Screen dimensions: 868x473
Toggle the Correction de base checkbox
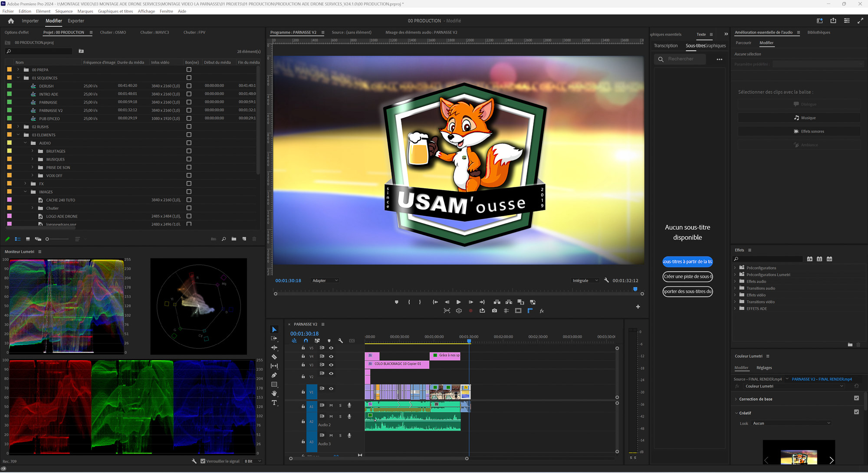[x=856, y=398]
